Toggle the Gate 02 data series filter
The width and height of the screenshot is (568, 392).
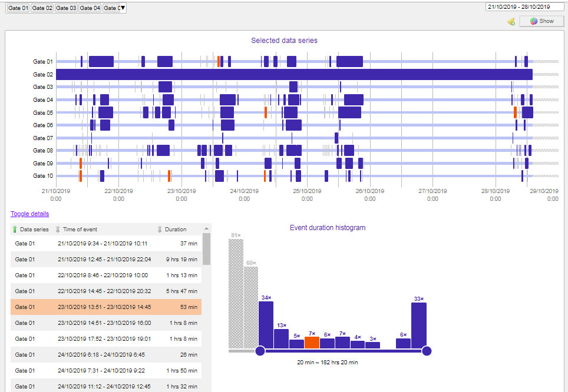point(41,8)
